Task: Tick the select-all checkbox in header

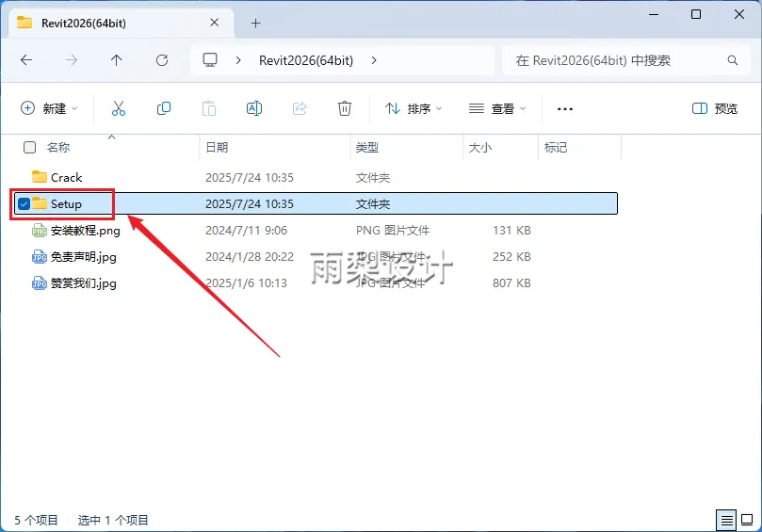Action: [29, 147]
